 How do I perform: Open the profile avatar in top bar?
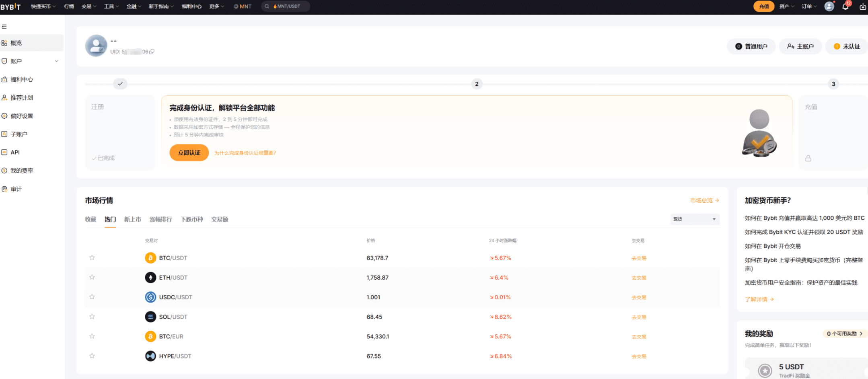(829, 6)
